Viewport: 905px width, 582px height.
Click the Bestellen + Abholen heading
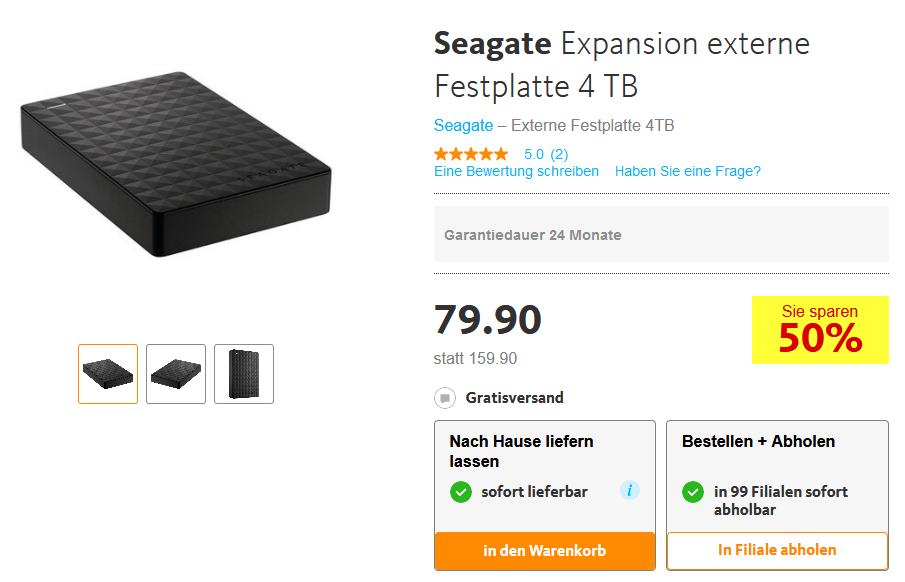[x=758, y=442]
